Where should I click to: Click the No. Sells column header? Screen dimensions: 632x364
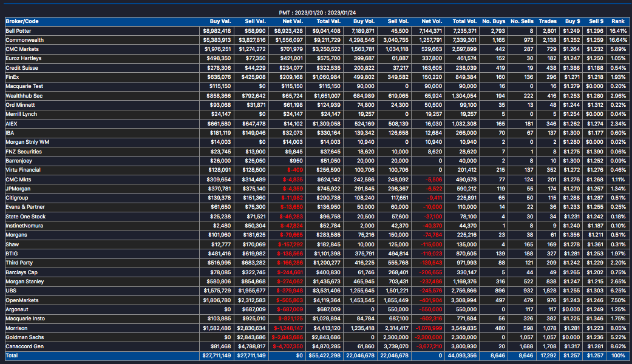(522, 21)
